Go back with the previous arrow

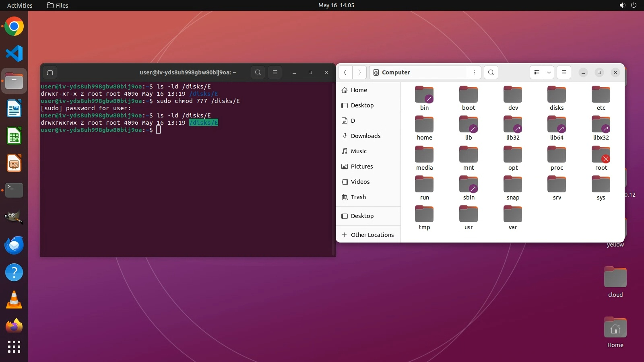(345, 72)
